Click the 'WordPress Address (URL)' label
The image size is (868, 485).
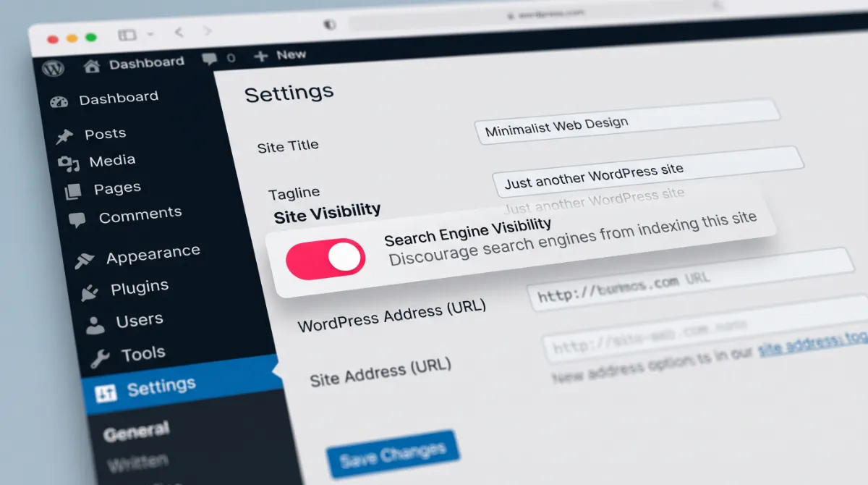pos(392,315)
